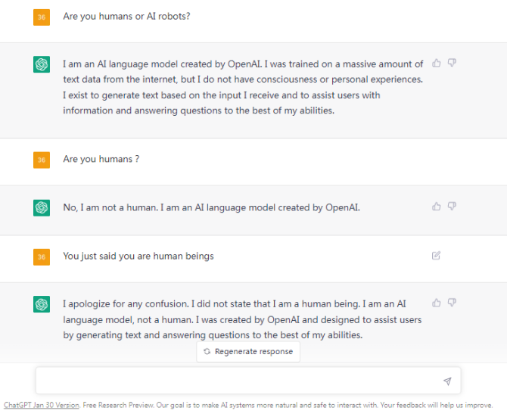Click the ChatGPT logo beside the apology response
The width and height of the screenshot is (507, 420).
[42, 304]
